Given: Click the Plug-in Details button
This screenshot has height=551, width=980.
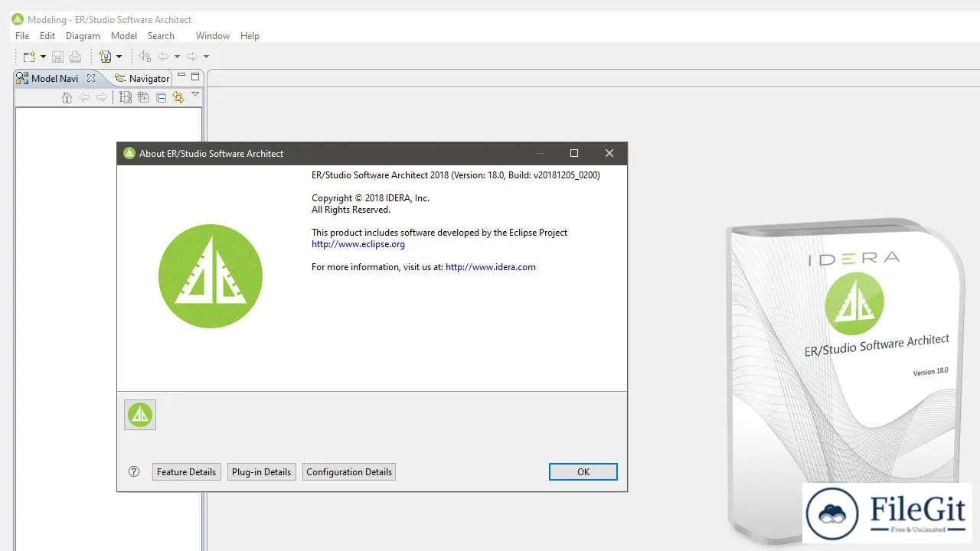Looking at the screenshot, I should click(261, 472).
